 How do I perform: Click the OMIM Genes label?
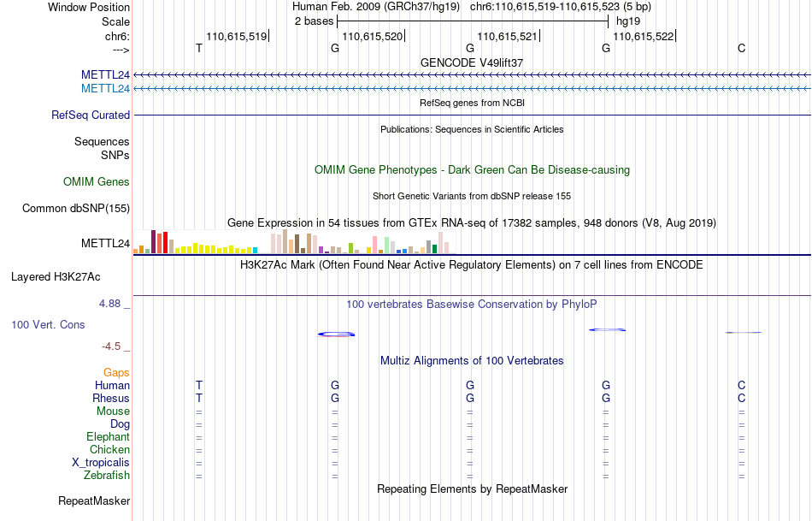(96, 182)
